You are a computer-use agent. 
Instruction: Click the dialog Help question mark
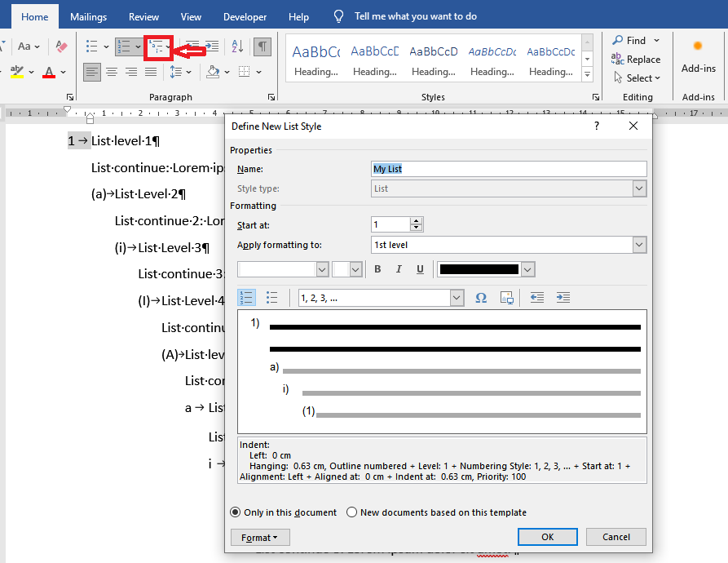click(597, 126)
